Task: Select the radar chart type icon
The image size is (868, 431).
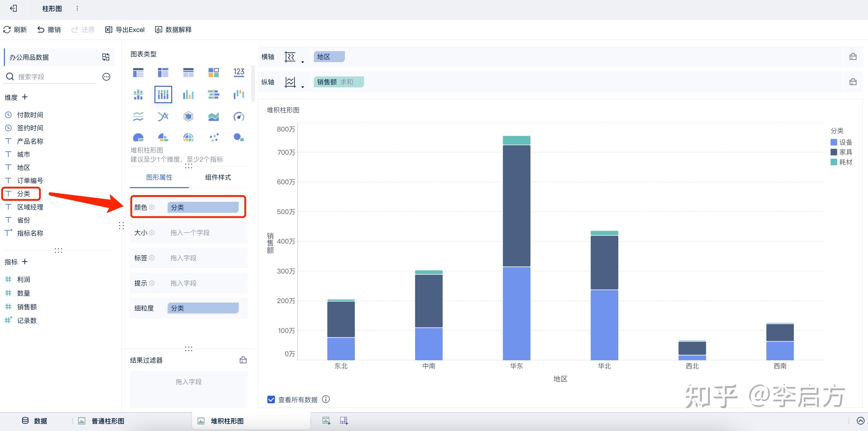Action: (x=188, y=117)
